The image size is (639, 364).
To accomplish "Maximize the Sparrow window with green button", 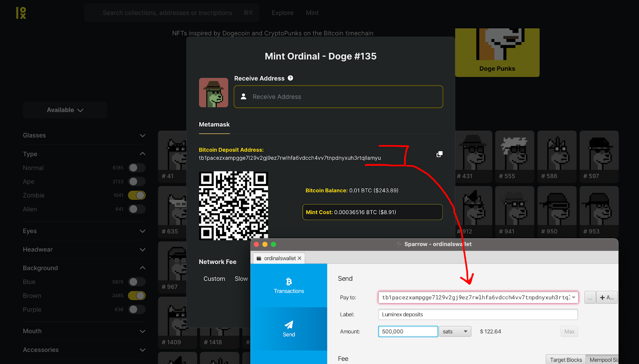I will pos(274,244).
